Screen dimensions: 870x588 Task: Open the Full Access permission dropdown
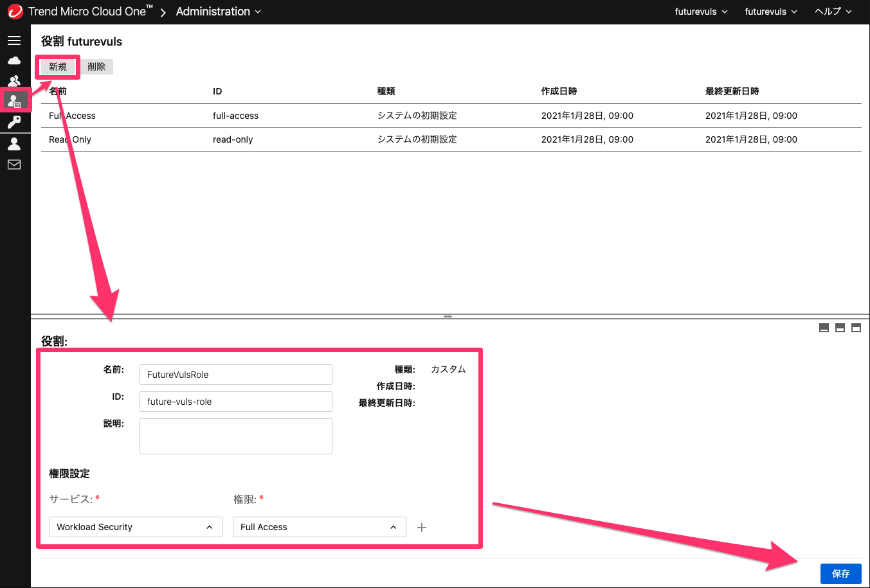pos(320,527)
